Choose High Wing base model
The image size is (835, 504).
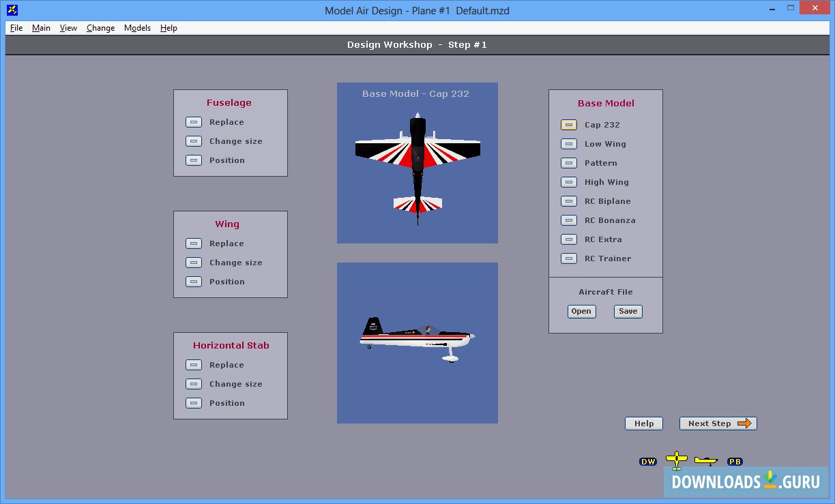569,182
